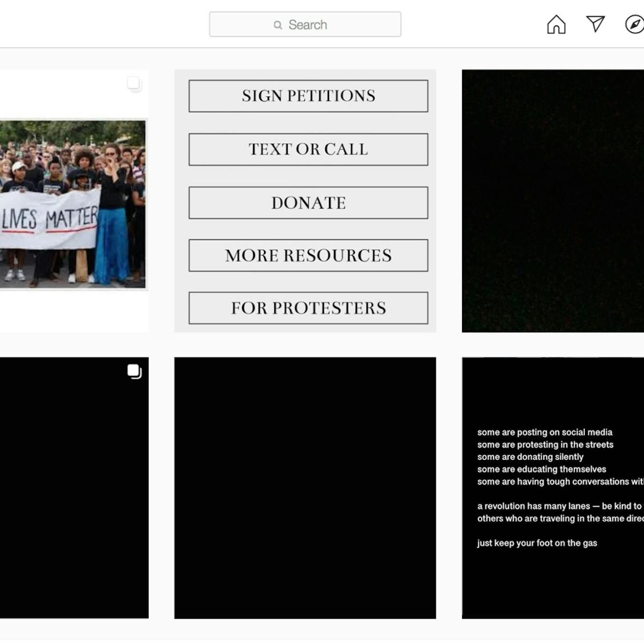Screen dimensions: 644x644
Task: Open direct messages paper plane icon
Action: point(595,24)
